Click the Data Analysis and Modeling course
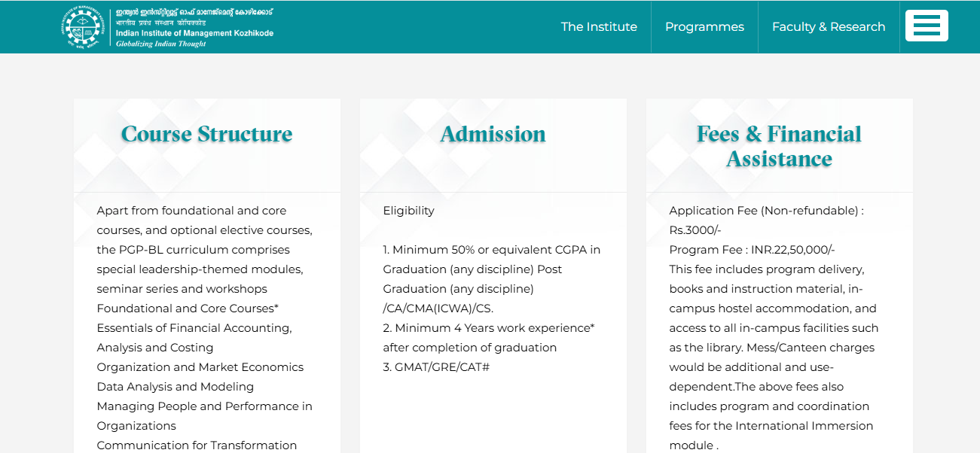This screenshot has width=980, height=453. 175,387
